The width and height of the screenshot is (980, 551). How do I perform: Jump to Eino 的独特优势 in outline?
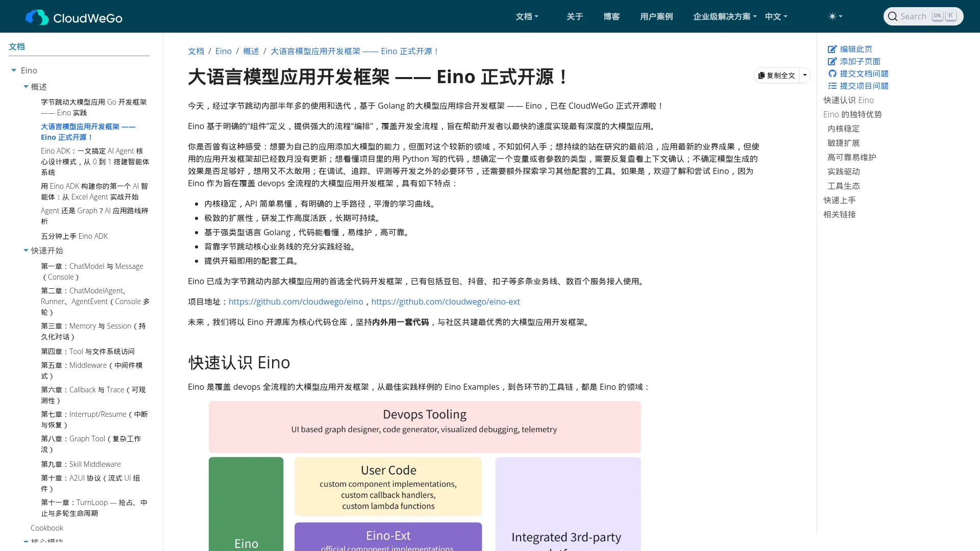852,114
